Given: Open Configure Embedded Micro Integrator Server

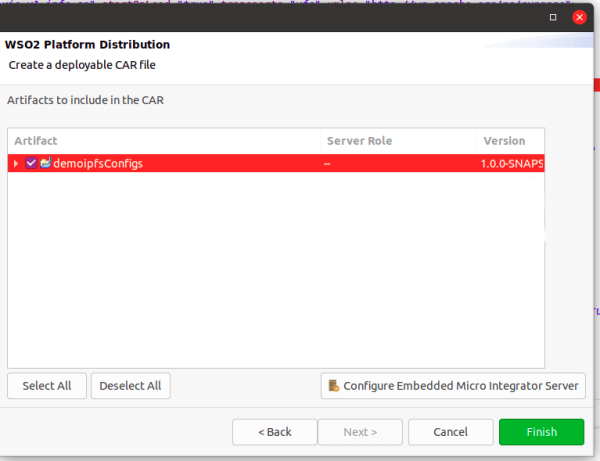Looking at the screenshot, I should click(x=452, y=386).
